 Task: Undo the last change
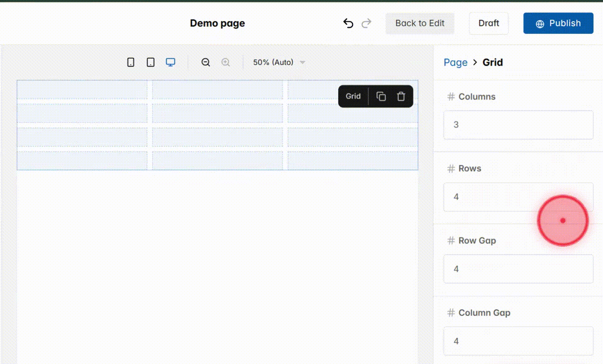[348, 23]
